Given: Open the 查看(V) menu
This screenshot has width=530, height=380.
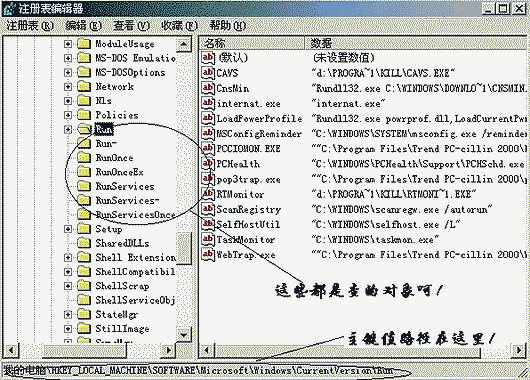Looking at the screenshot, I should click(131, 26).
